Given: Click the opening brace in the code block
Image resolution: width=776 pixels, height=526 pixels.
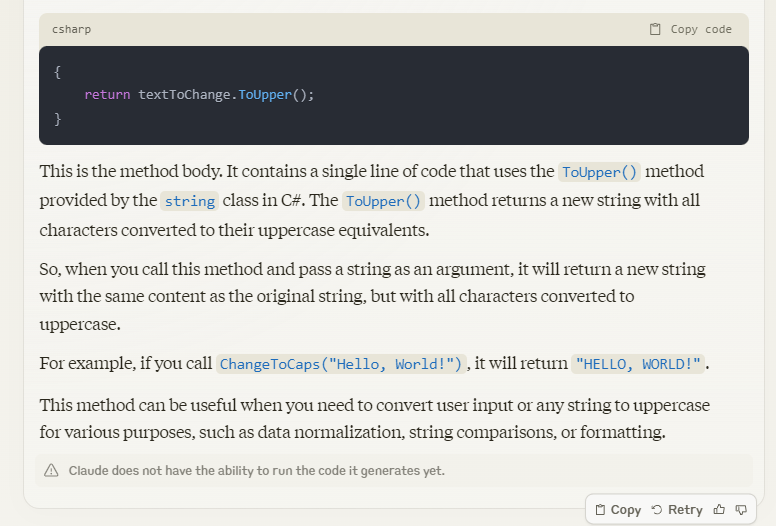Looking at the screenshot, I should click(x=57, y=72).
